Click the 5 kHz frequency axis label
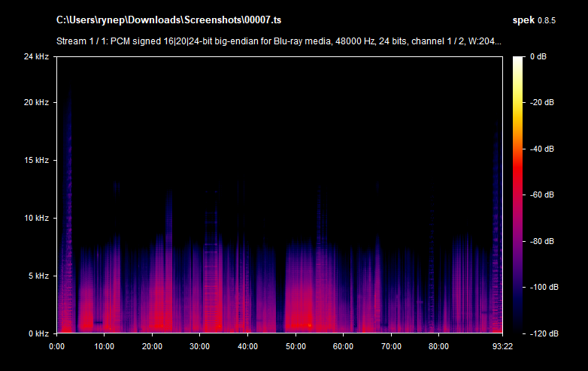This screenshot has height=371, width=588. tap(38, 276)
